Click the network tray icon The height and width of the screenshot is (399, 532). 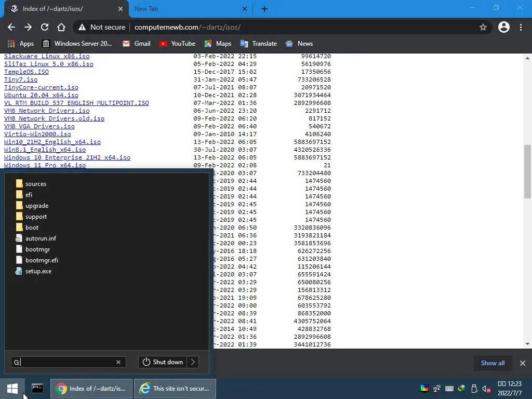(x=437, y=389)
